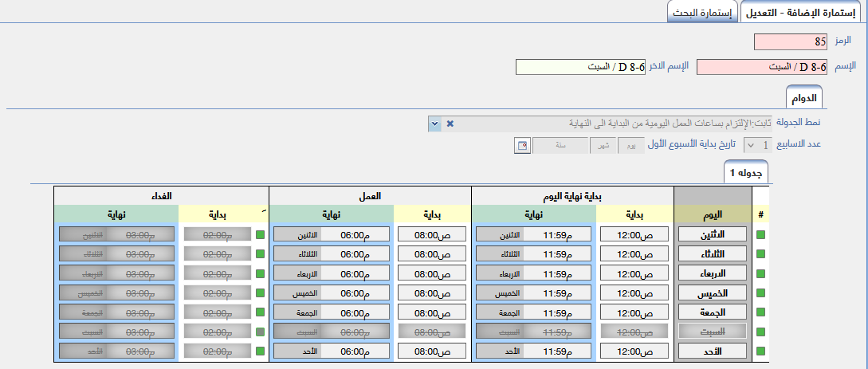Toggle the green day indicator for الاثنين
This screenshot has width=868, height=369.
(760, 235)
